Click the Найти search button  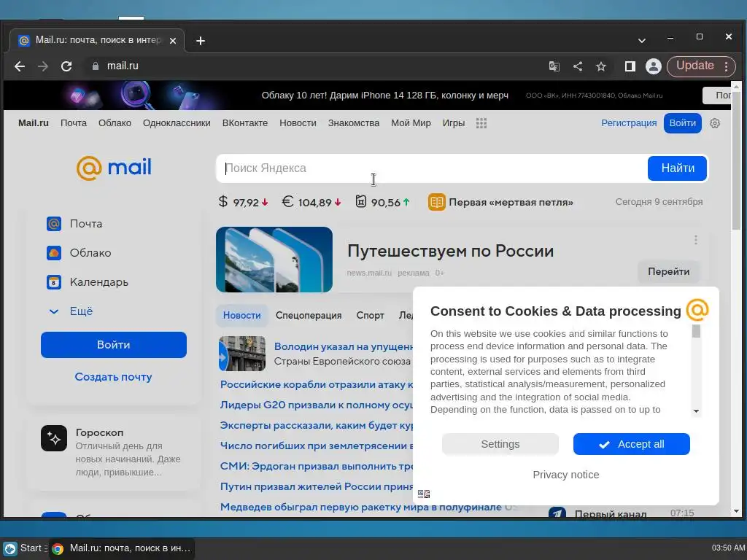[677, 168]
